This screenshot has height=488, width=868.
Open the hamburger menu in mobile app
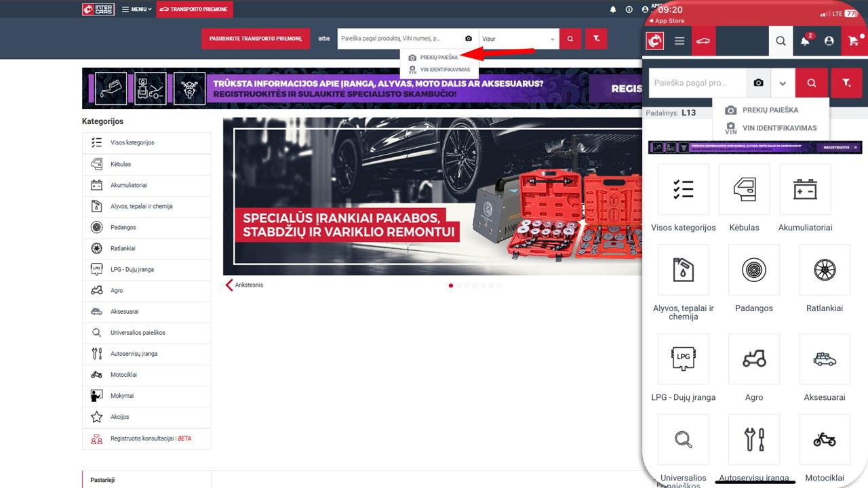click(679, 41)
